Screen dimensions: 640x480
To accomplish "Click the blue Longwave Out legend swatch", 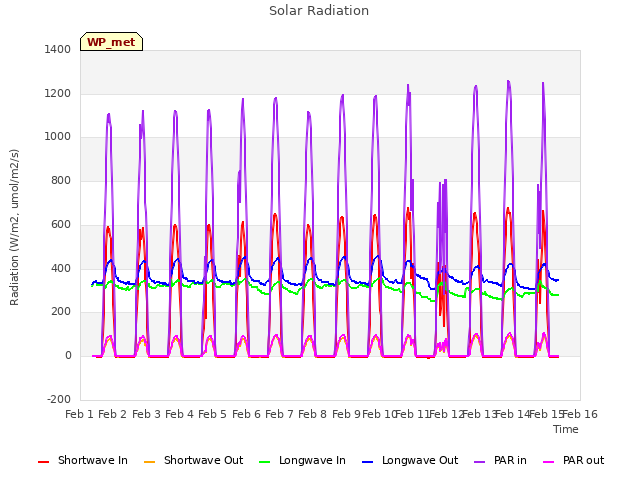I will (x=367, y=462).
